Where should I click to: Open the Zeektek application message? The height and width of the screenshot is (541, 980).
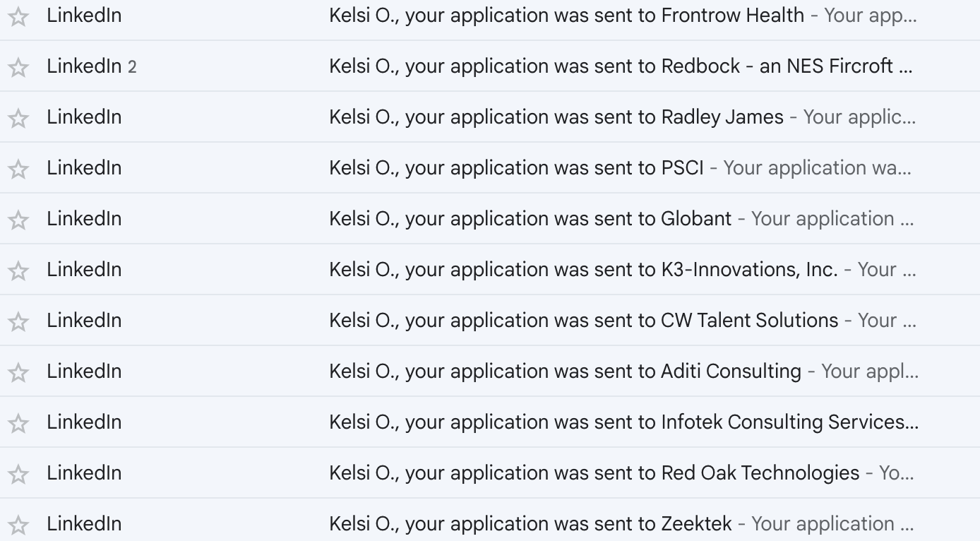(490, 521)
